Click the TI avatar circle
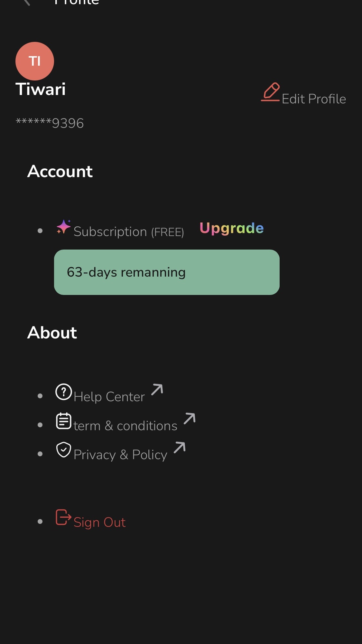 tap(35, 61)
